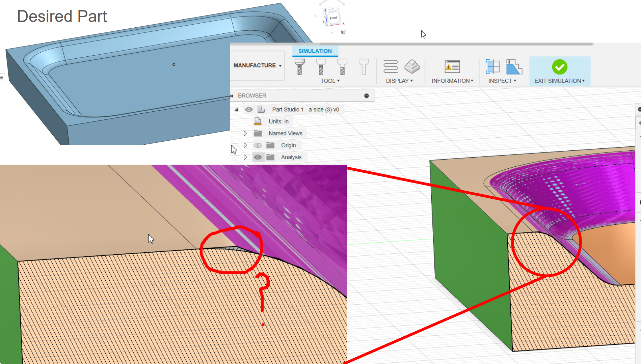The image size is (641, 364).
Task: Collapse the BROWSER panel with minus button
Action: click(x=367, y=96)
